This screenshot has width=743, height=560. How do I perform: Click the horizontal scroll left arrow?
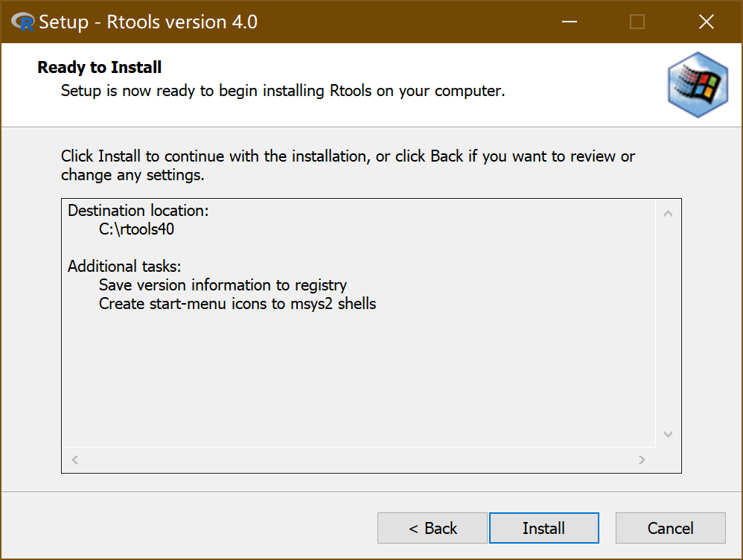click(74, 460)
